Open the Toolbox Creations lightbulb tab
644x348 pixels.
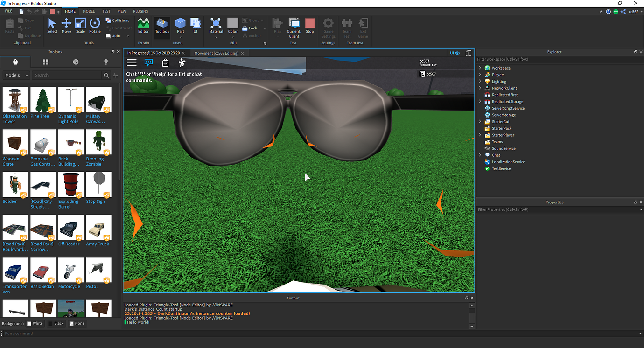(x=106, y=62)
